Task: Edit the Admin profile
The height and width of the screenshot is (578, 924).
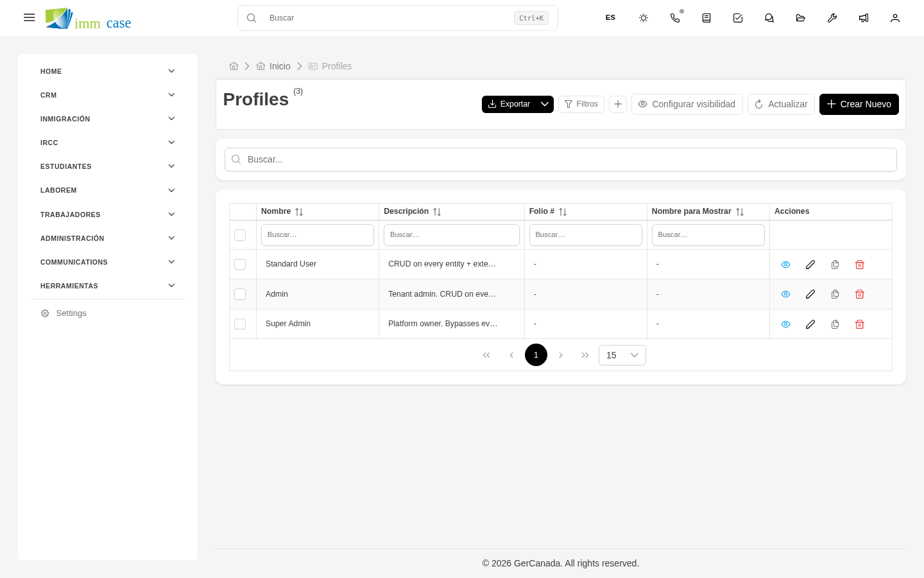Action: point(810,294)
